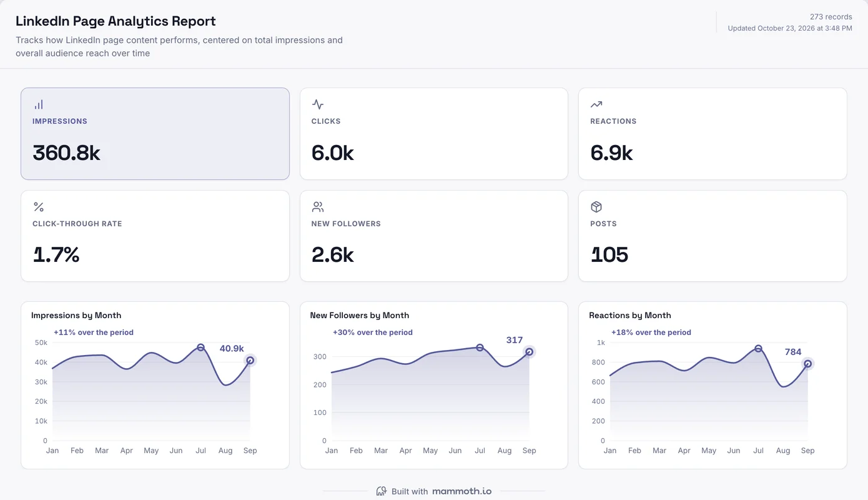Click the Jul peak marker on Impressions chart
This screenshot has width=868, height=500.
[x=200, y=347]
